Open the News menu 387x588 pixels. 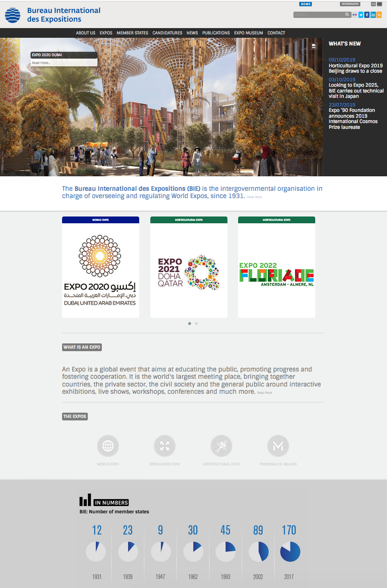(x=192, y=33)
